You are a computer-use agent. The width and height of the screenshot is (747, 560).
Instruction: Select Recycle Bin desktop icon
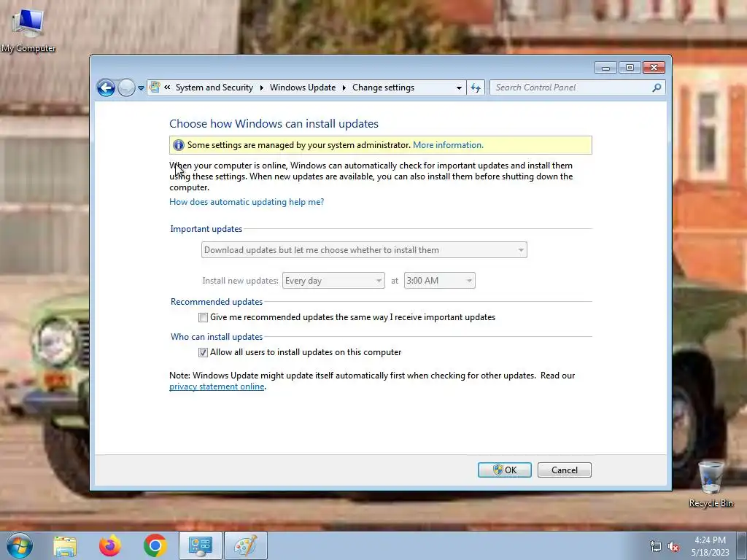[711, 483]
